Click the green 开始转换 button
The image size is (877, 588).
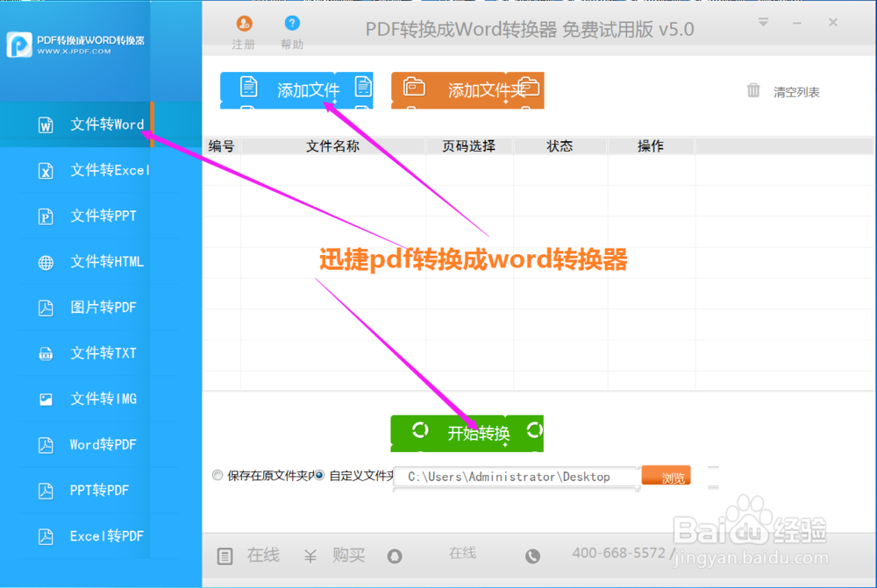467,433
